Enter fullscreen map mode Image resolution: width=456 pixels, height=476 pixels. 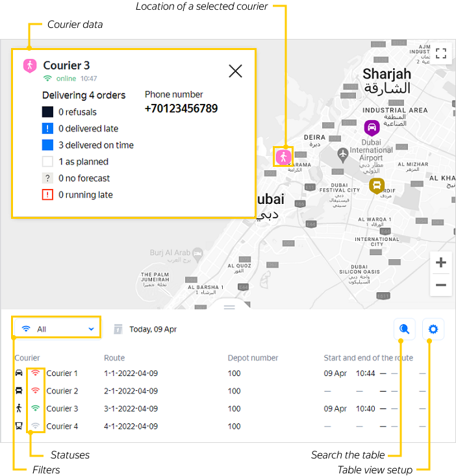[x=441, y=54]
